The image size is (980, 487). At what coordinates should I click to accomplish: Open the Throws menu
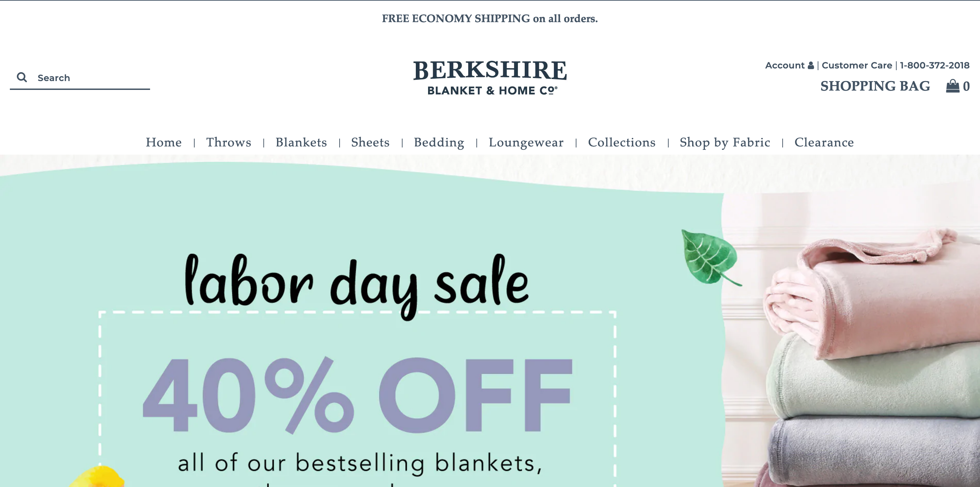pos(229,142)
